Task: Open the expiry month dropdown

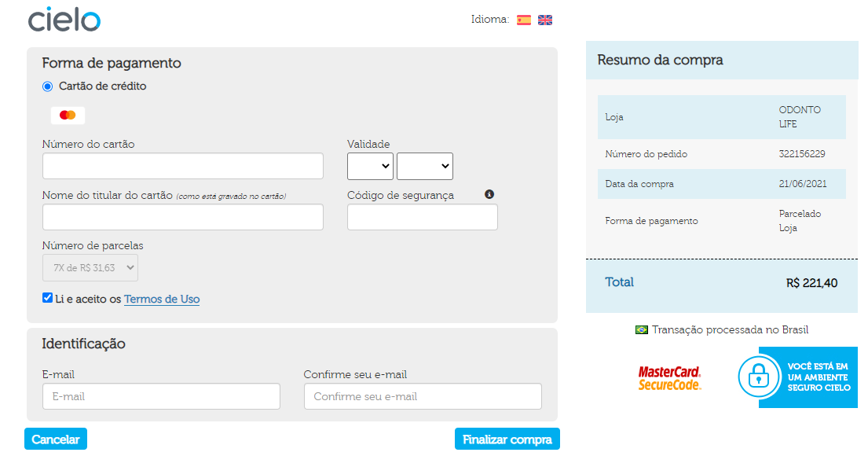Action: coord(371,166)
